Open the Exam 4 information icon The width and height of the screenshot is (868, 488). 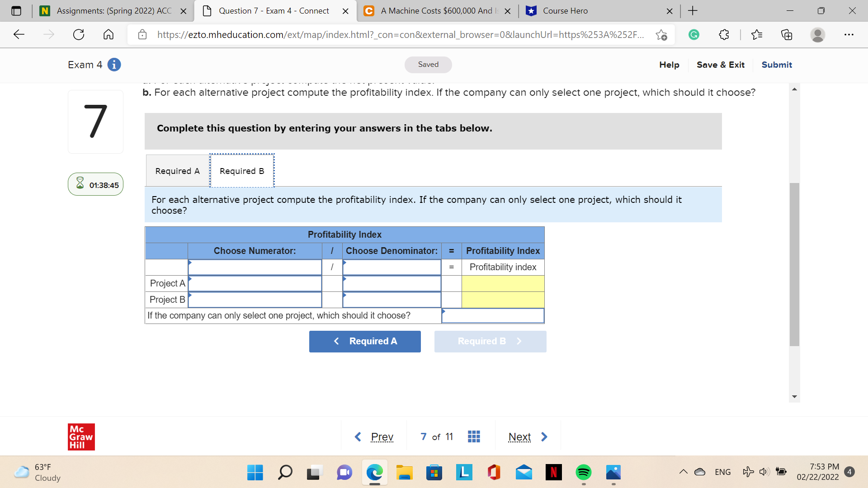pos(113,65)
